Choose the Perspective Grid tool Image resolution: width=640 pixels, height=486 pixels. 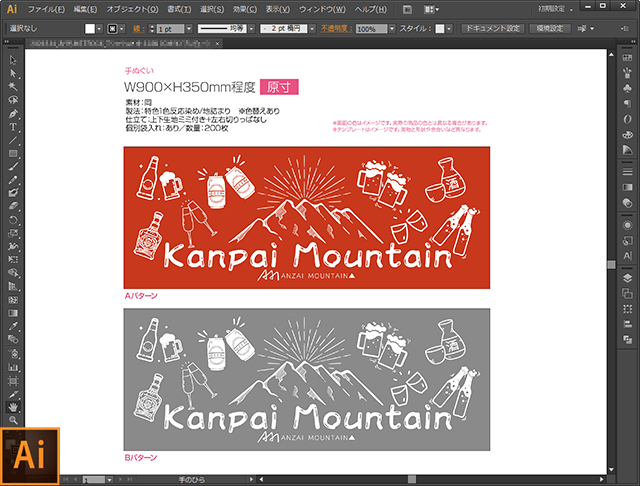(13, 286)
